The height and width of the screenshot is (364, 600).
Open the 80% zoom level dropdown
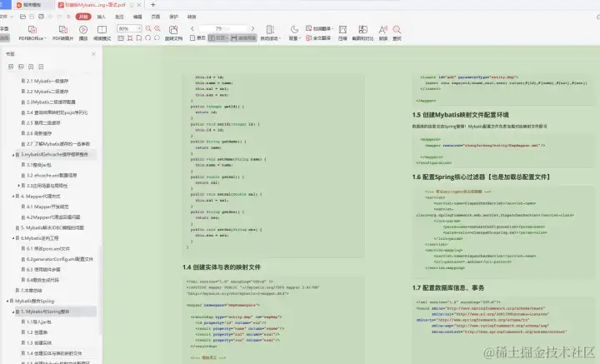[x=139, y=28]
